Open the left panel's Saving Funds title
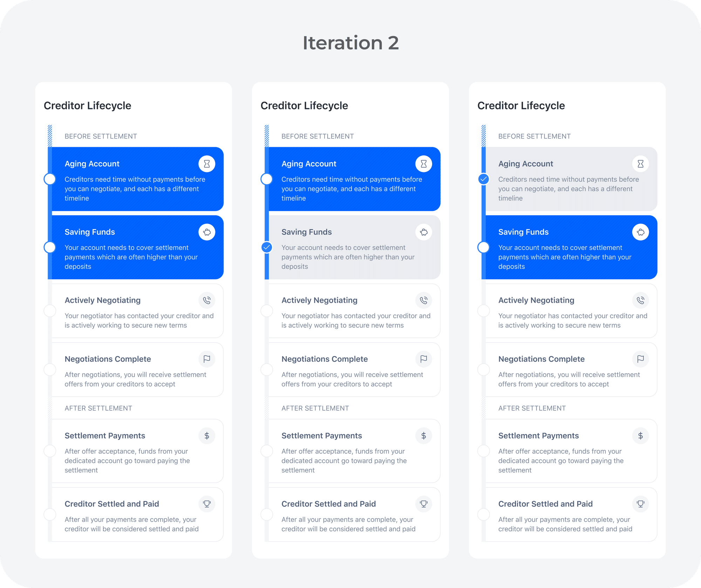This screenshot has width=701, height=588. click(90, 232)
